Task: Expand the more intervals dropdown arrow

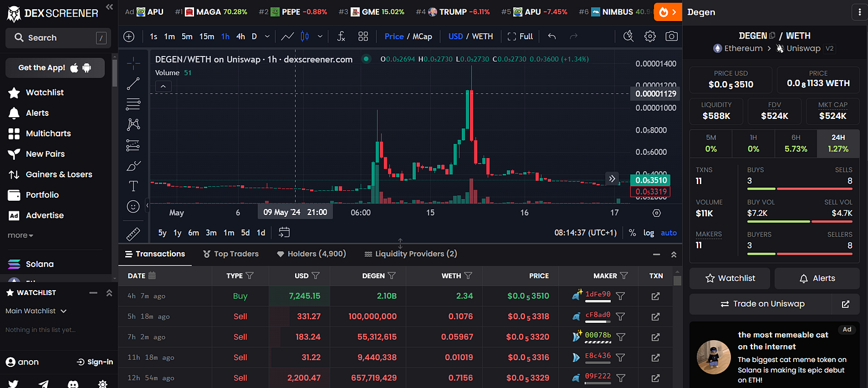Action: pos(267,37)
